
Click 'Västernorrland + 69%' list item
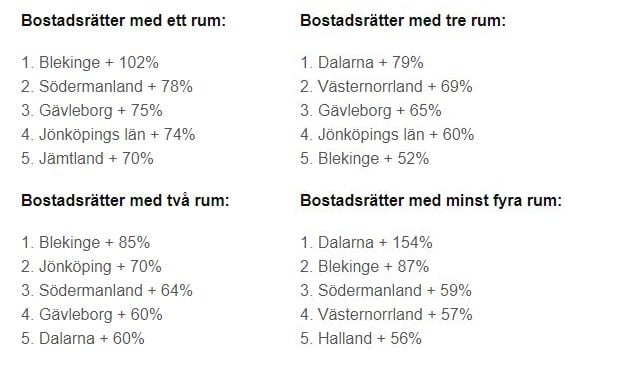pyautogui.click(x=386, y=86)
